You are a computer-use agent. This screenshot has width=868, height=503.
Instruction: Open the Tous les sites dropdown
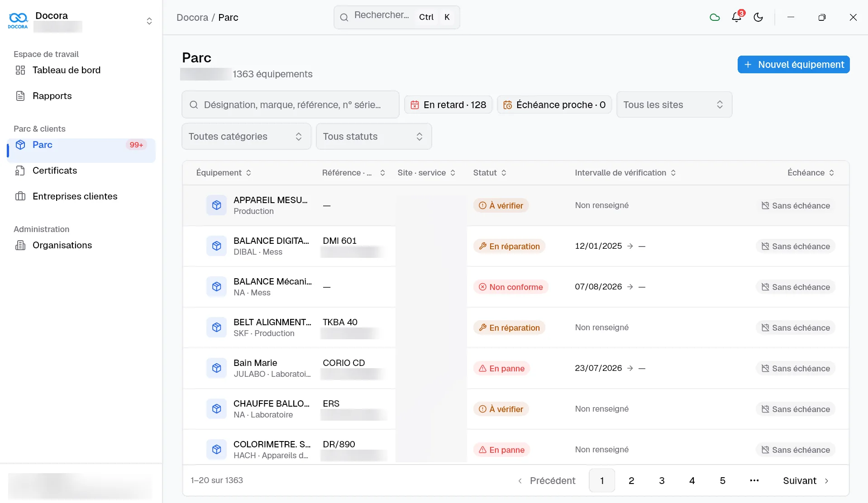tap(674, 104)
